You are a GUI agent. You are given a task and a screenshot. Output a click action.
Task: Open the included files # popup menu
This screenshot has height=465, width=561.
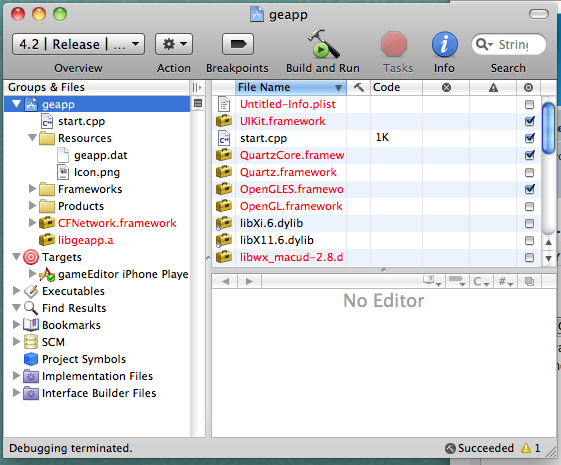click(x=506, y=282)
